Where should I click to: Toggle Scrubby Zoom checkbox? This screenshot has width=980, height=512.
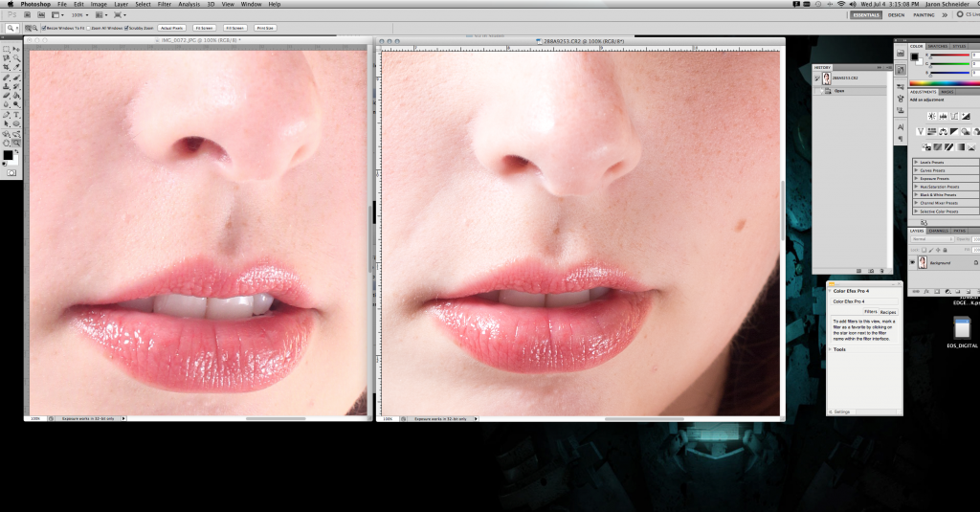127,28
